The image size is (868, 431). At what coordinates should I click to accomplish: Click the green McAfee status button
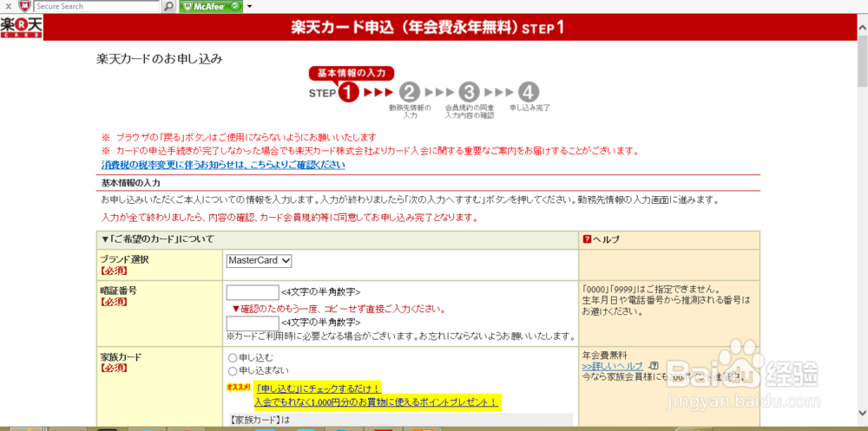211,7
